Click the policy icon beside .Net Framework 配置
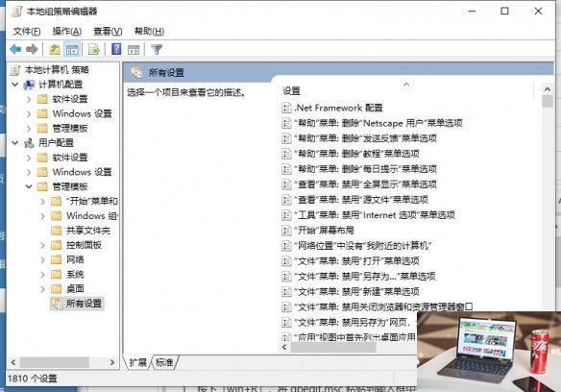The image size is (561, 392). click(x=286, y=108)
